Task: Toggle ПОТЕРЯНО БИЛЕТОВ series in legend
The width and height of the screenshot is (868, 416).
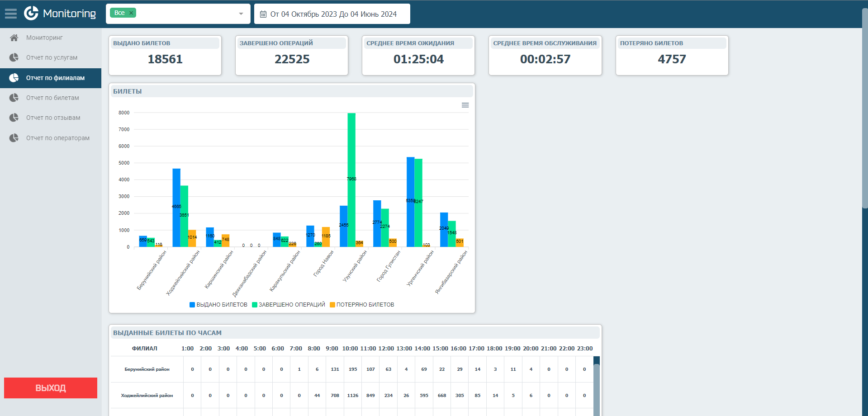Action: click(x=362, y=305)
